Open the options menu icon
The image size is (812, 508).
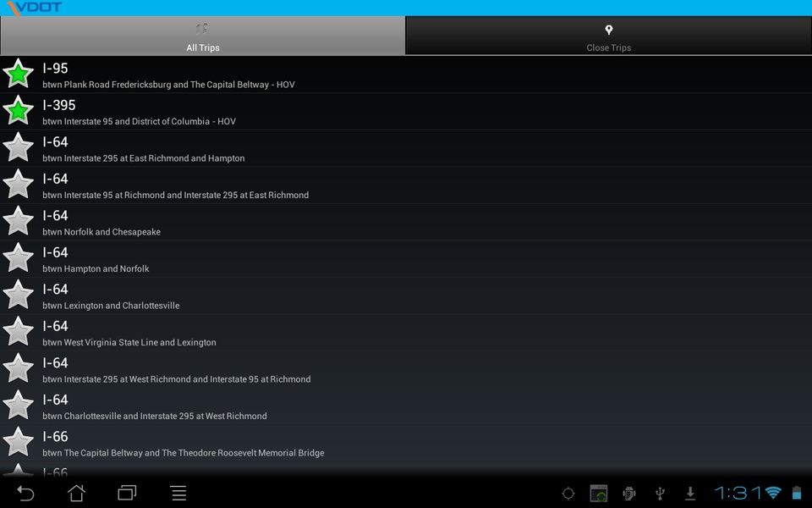[178, 493]
